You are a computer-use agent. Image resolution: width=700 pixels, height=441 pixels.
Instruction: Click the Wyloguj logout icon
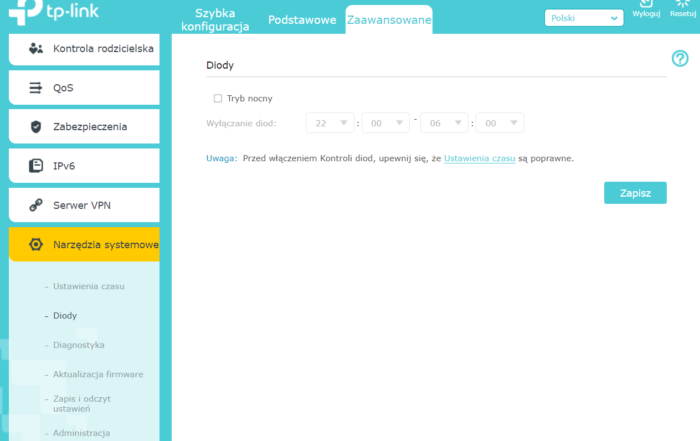coord(646,6)
